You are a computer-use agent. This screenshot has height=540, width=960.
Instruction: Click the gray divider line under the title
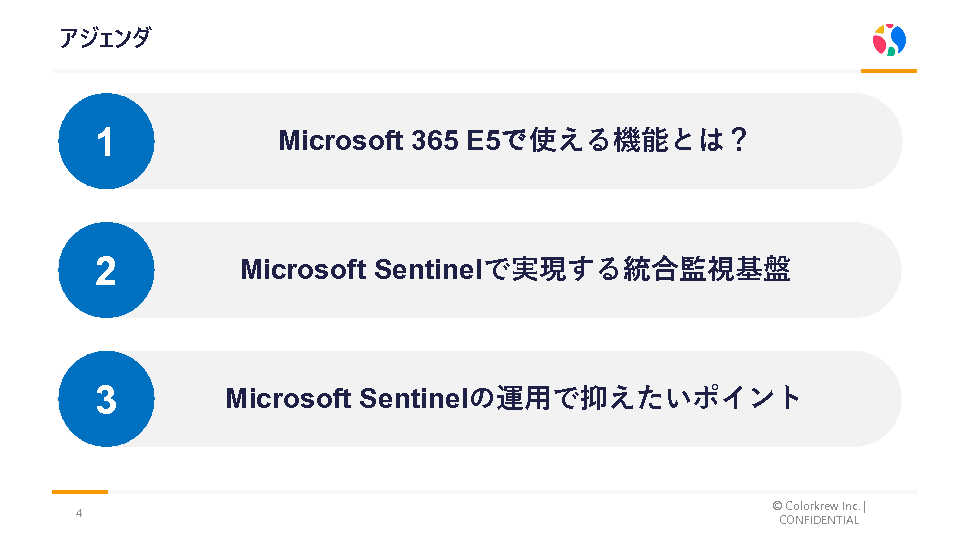450,71
